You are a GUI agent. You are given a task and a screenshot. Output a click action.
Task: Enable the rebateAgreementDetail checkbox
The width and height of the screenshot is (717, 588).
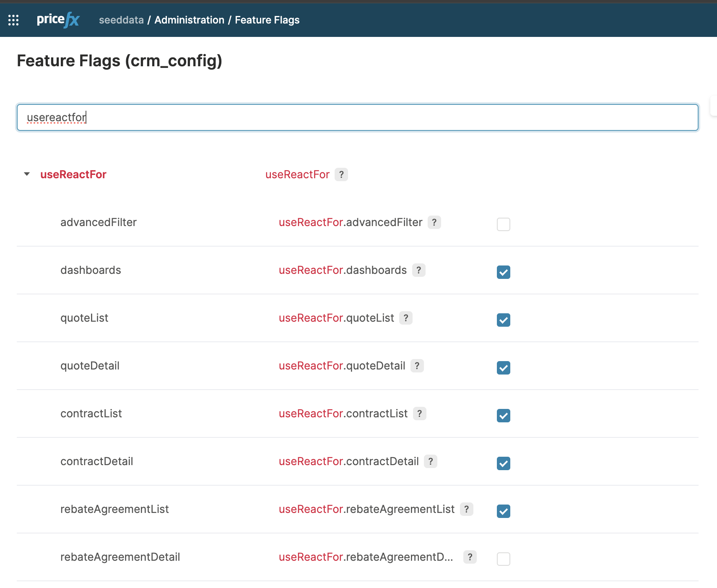click(503, 559)
